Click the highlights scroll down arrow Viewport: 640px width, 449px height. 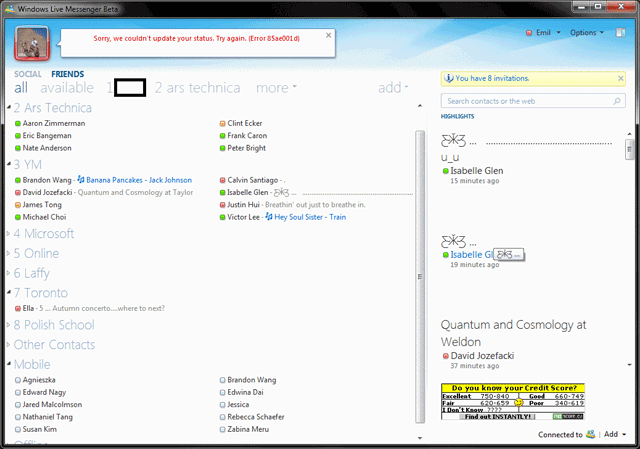coord(629,365)
